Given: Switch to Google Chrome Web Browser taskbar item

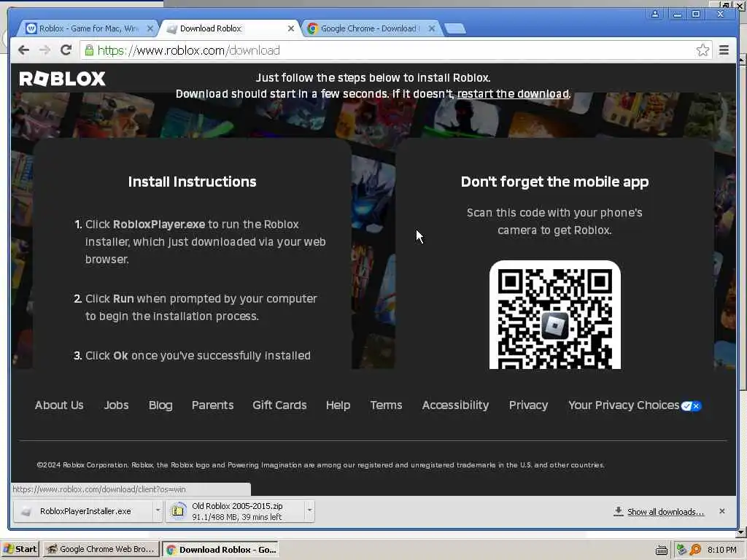Looking at the screenshot, I should pyautogui.click(x=101, y=549).
